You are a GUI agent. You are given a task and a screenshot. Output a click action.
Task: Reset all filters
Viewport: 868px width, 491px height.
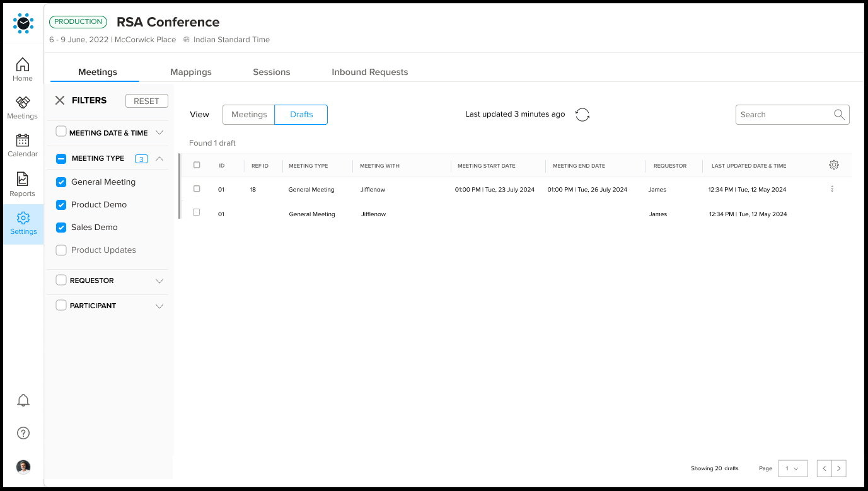pyautogui.click(x=147, y=101)
